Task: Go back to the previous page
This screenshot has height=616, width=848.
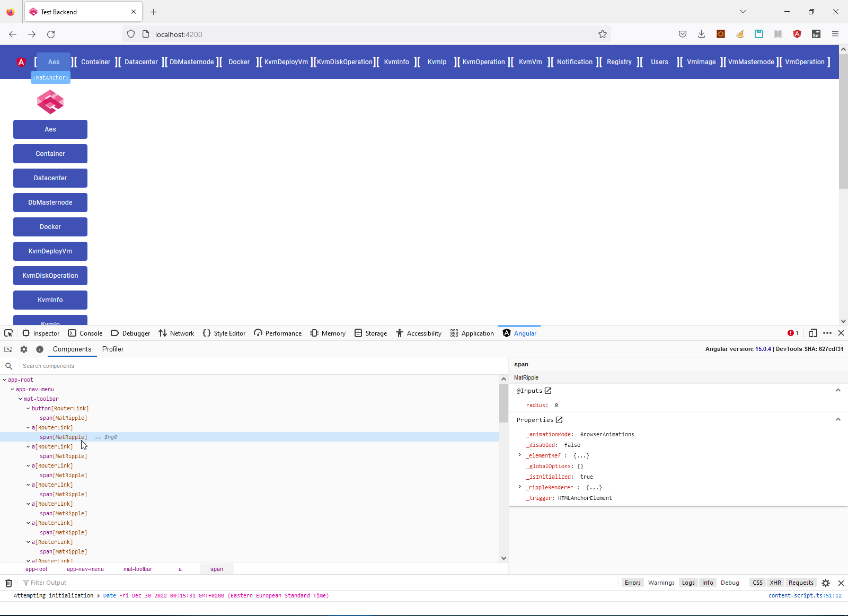Action: 13,34
